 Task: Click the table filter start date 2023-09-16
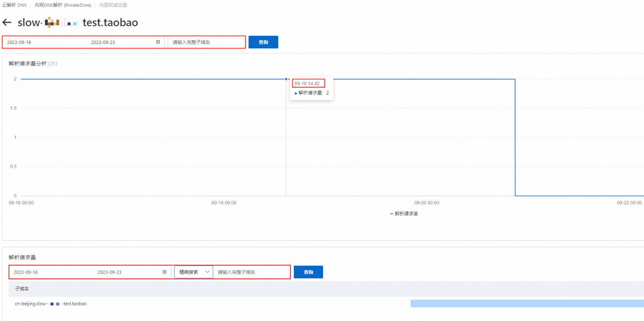coord(26,272)
